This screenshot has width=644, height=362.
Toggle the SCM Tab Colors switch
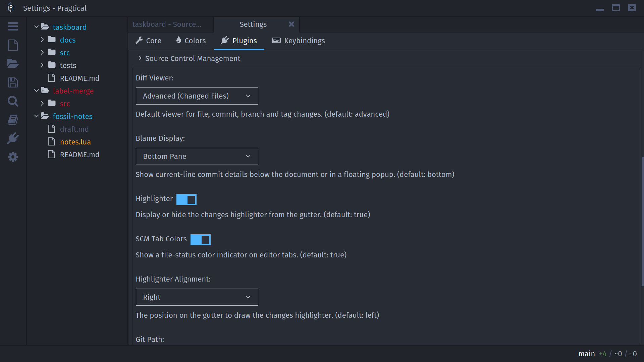(201, 240)
